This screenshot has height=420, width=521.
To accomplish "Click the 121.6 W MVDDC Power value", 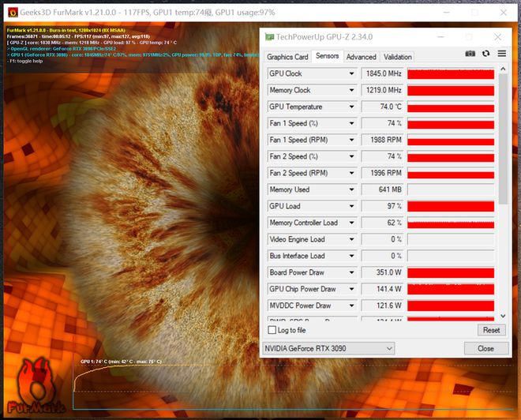I will click(x=382, y=306).
